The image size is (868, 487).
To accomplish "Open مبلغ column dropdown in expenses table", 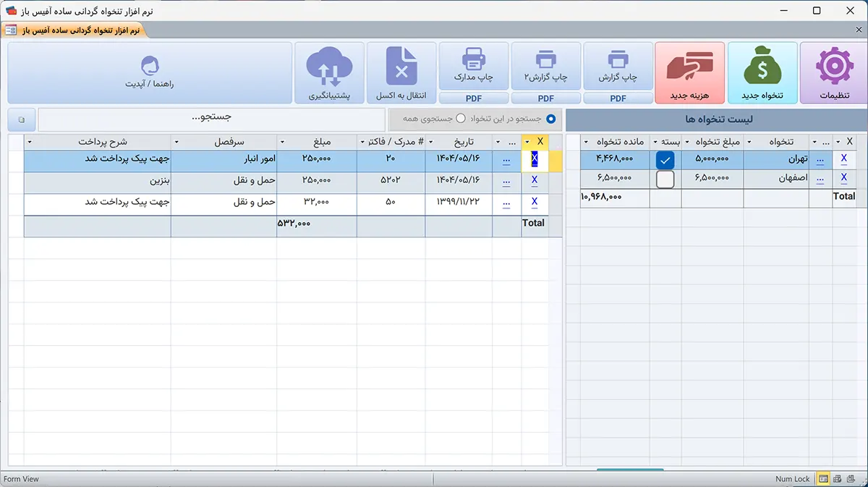I will point(282,141).
